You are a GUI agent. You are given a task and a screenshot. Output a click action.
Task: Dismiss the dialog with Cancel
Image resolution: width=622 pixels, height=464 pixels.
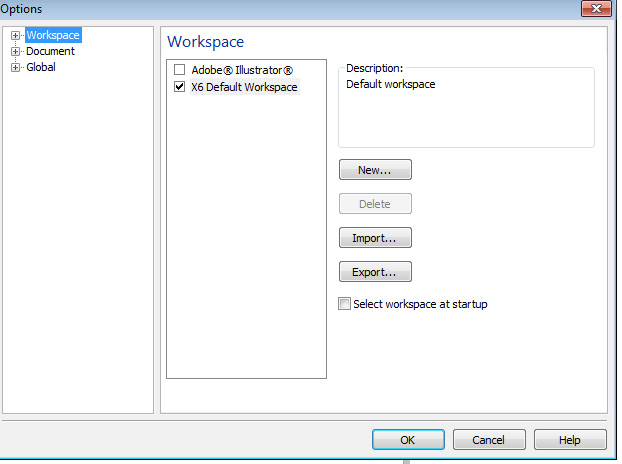[x=489, y=440]
